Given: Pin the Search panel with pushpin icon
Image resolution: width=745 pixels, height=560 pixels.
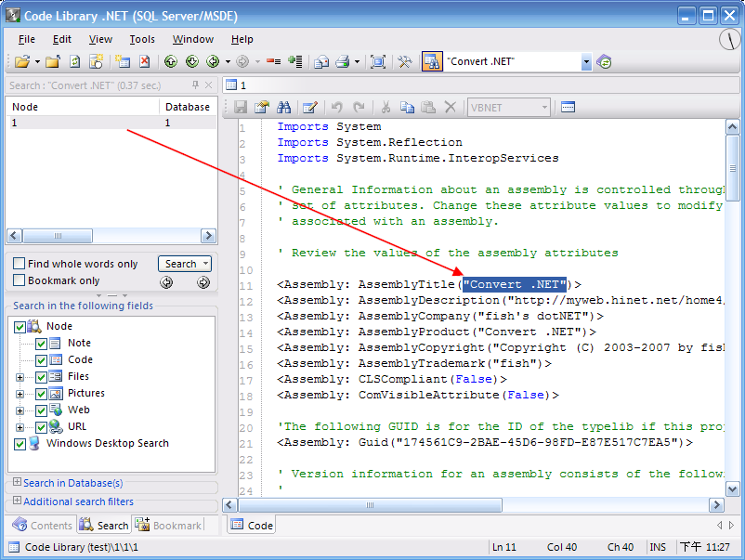Looking at the screenshot, I should 195,85.
